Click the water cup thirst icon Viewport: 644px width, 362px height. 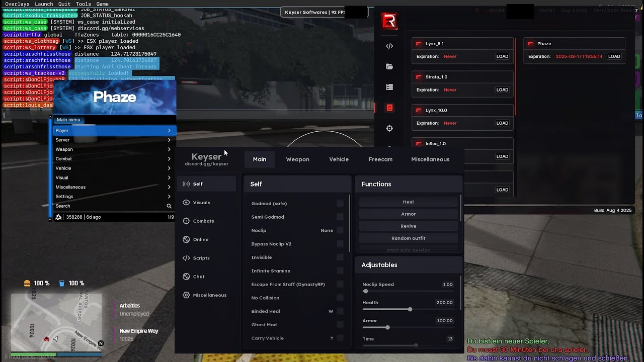point(62,284)
